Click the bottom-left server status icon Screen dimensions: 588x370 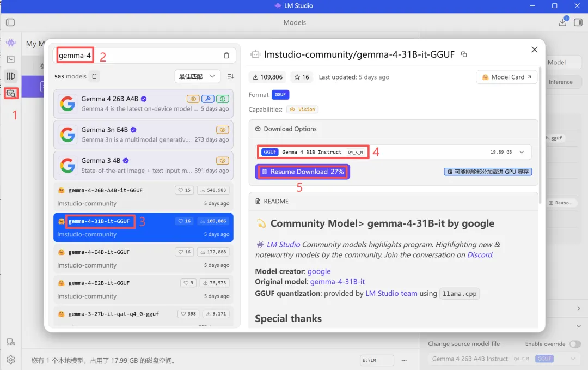point(11,342)
